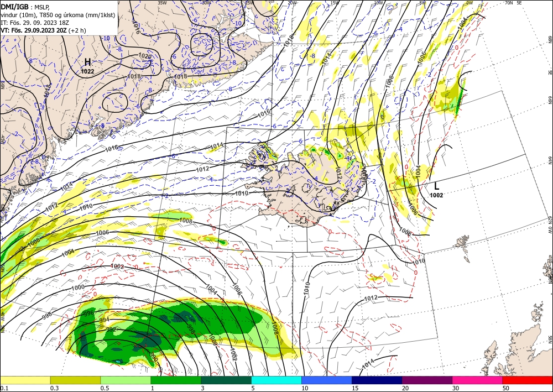Click the 'L' low pressure marker east of Iceland
Screen dimensions: 553x392
pos(437,186)
